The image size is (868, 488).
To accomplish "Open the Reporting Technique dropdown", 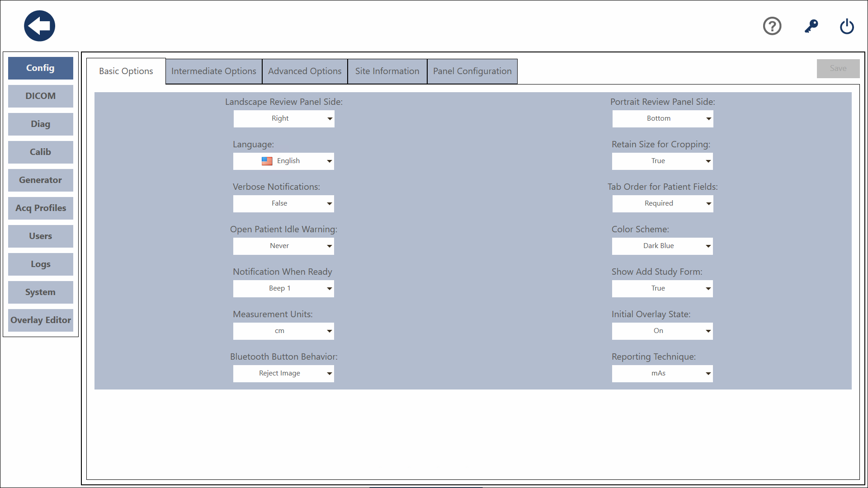I will [663, 374].
